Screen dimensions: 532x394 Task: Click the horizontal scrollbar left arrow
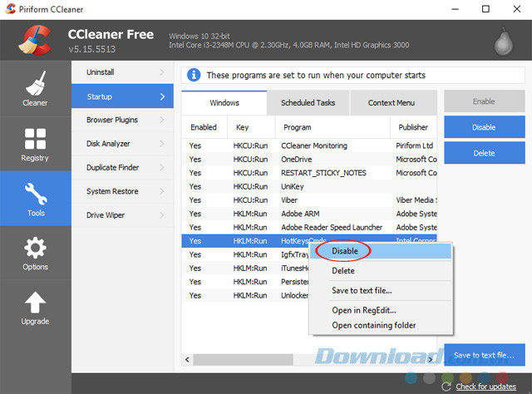pos(187,359)
